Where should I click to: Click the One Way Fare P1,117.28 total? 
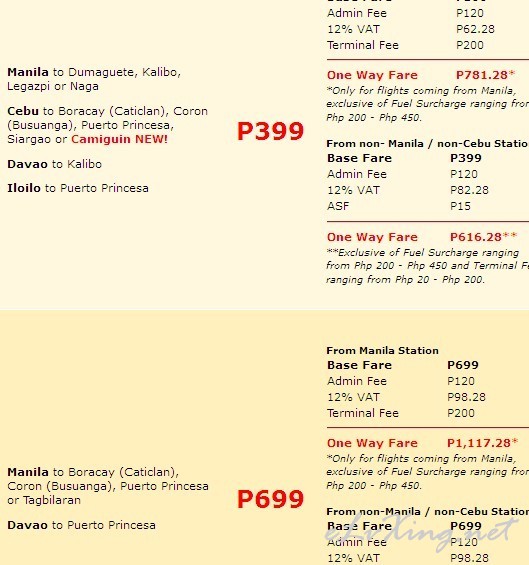coord(422,443)
